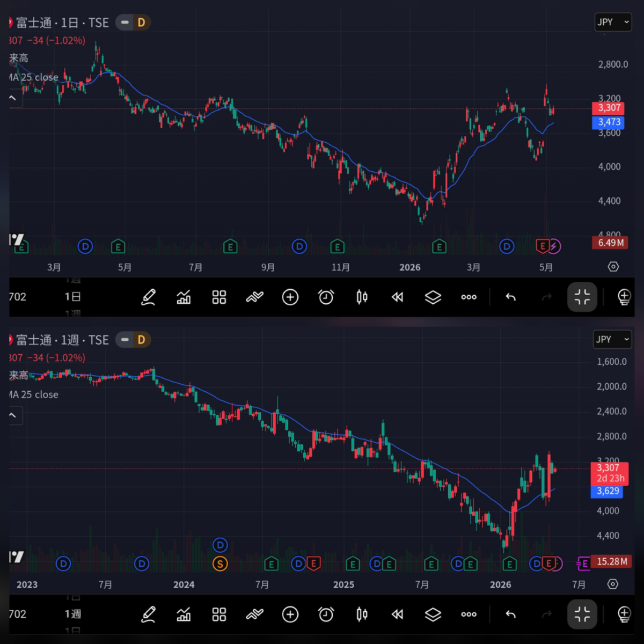Start bar replay rewind icon on weekly toolbar
Image resolution: width=644 pixels, height=644 pixels.
[x=397, y=614]
